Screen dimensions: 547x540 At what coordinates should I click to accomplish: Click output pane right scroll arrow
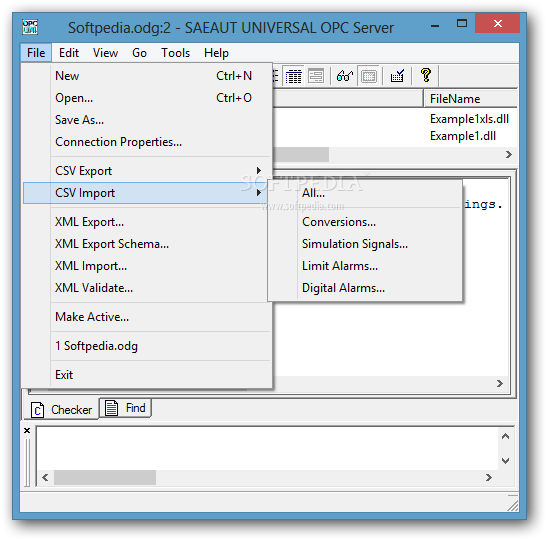click(489, 477)
